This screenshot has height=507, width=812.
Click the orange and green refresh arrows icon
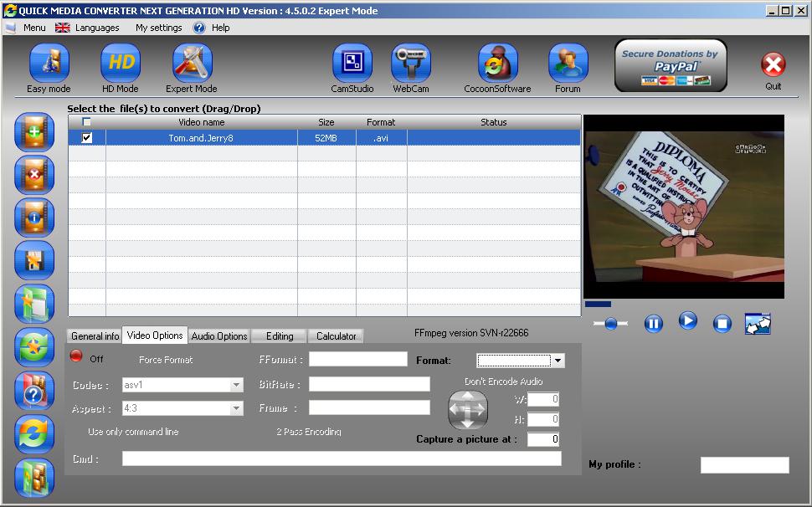[x=34, y=434]
